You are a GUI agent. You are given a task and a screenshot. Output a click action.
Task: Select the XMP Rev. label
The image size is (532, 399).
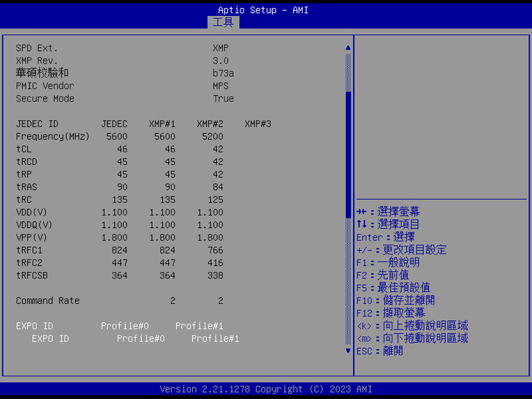click(37, 61)
